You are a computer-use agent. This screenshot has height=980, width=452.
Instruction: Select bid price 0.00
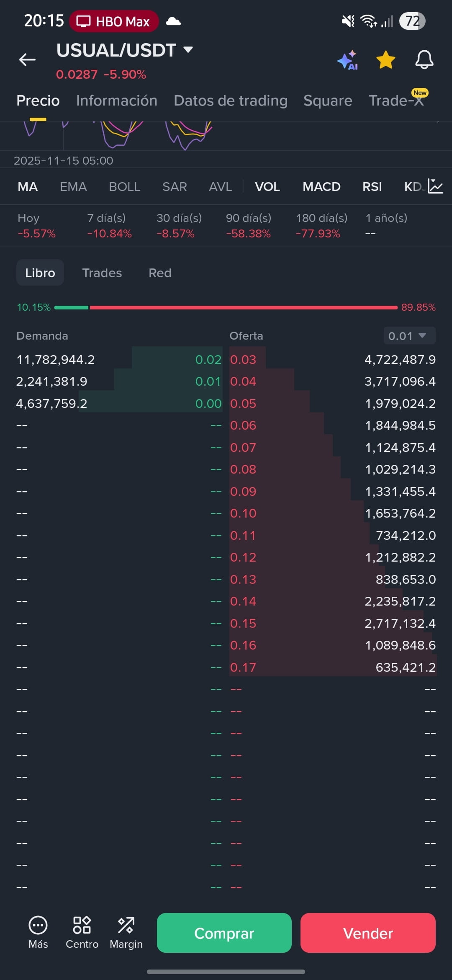point(208,404)
